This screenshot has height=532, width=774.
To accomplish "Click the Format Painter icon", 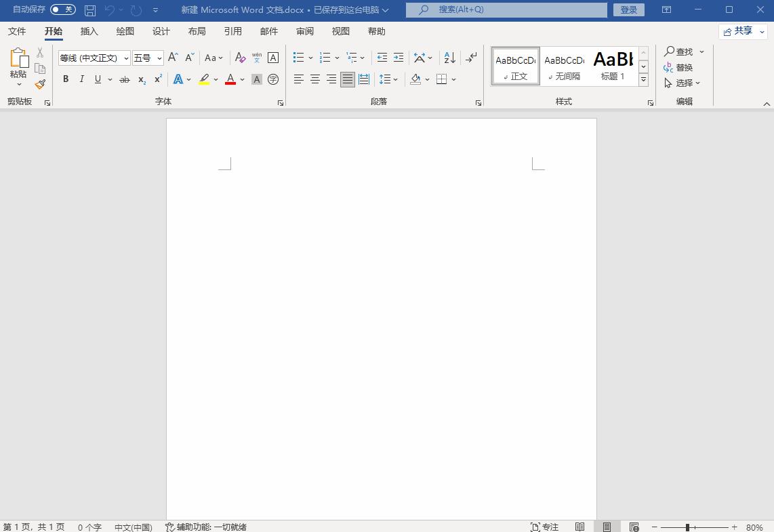I will 40,84.
